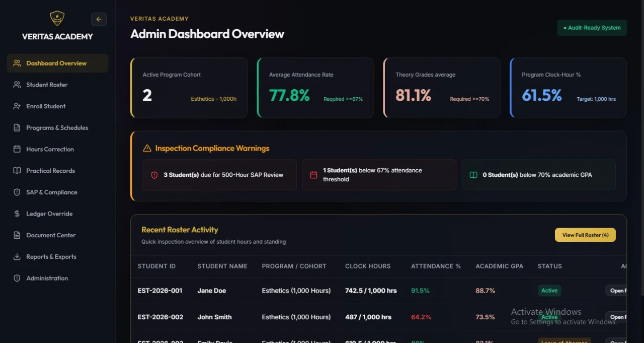Click the View Full Roster (4) button
This screenshot has height=343, width=644.
[x=585, y=235]
